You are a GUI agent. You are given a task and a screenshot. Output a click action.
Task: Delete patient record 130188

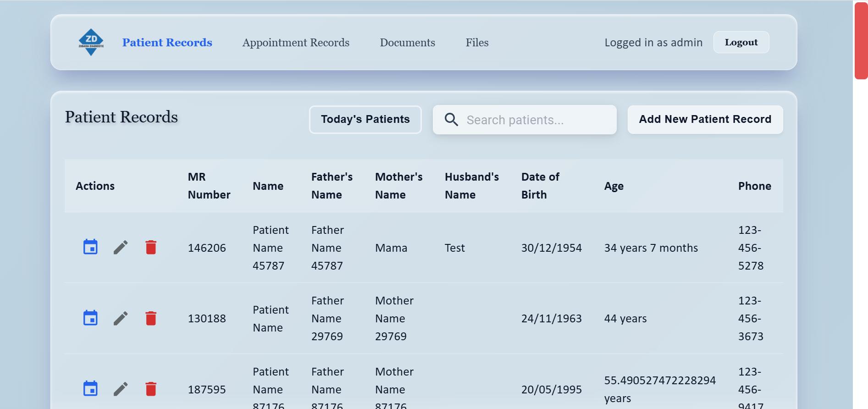click(x=151, y=318)
